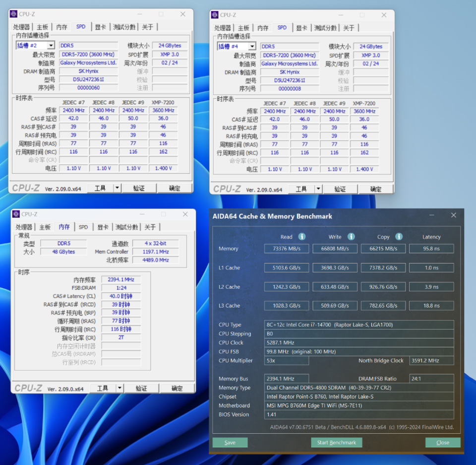Expand 工具 arrow in memory window
Viewport: 476px width, 465px height.
120,388
